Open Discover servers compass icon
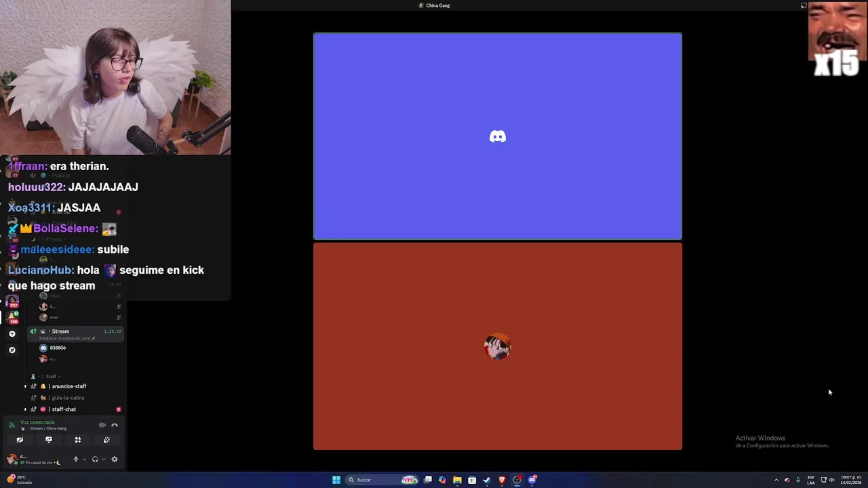868x488 pixels. [12, 350]
